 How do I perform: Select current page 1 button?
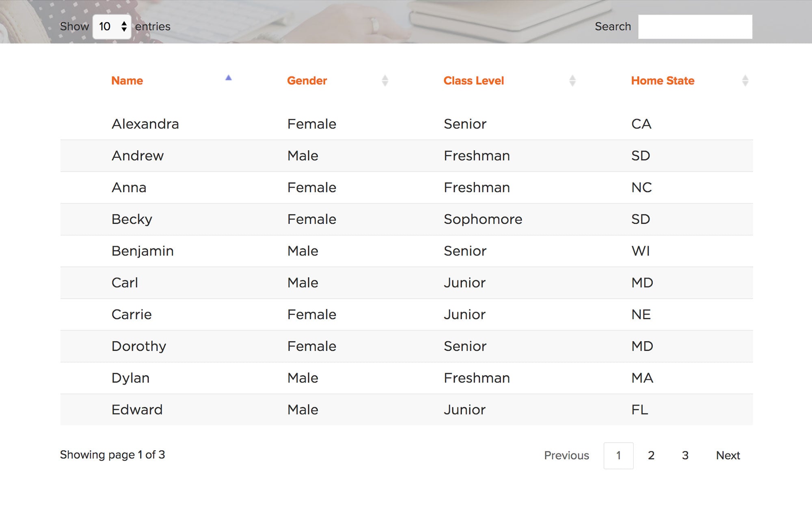[x=618, y=455]
